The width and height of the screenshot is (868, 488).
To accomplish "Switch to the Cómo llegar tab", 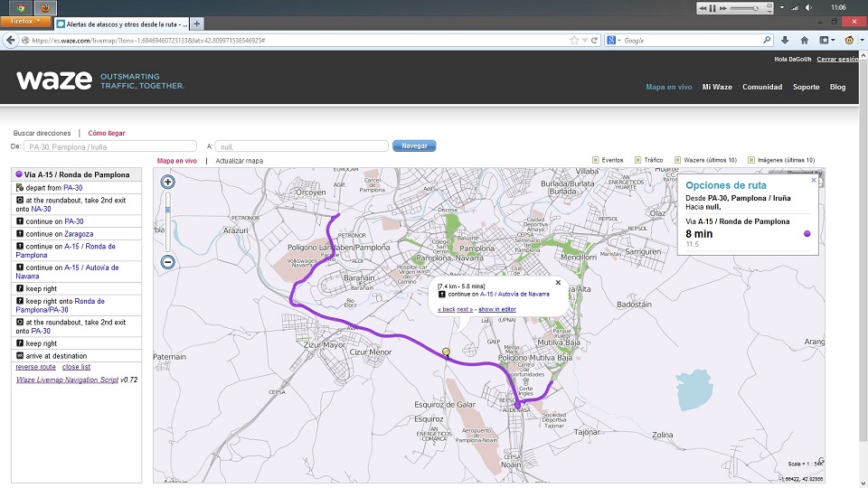I will coord(106,133).
